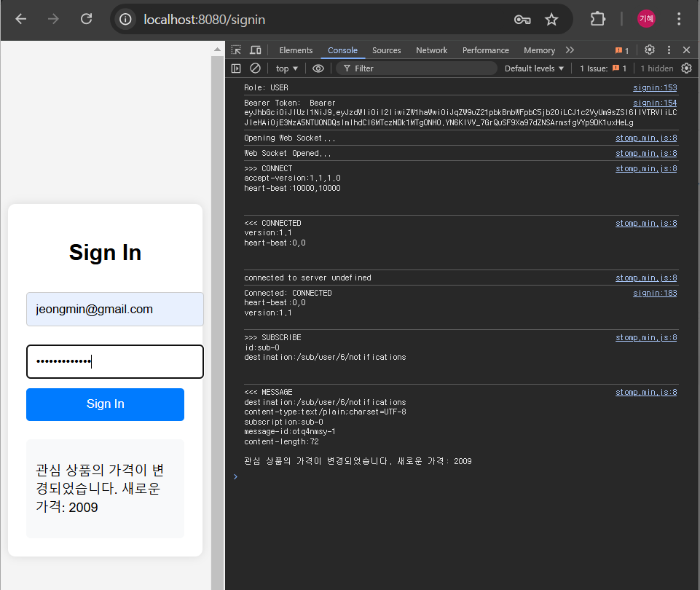
Task: Click the issues badge icon in tab bar
Action: (621, 50)
